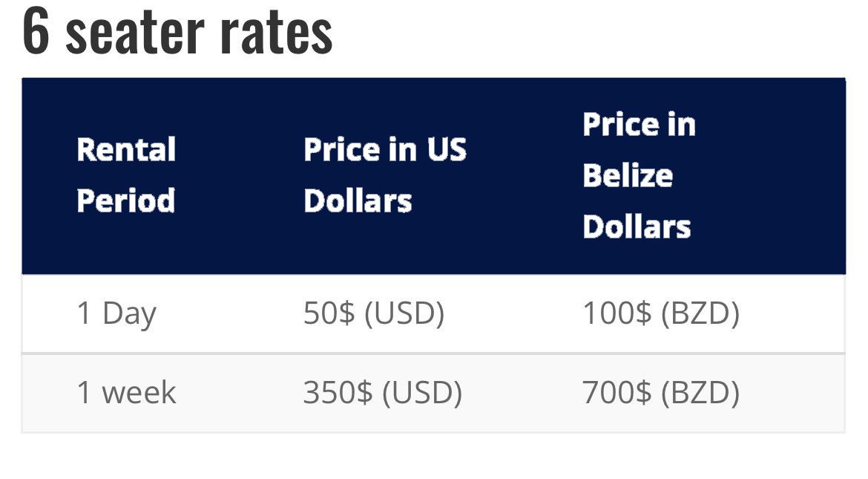Click the "1 week" rental period cell
Image resolution: width=868 pixels, height=479 pixels.
(x=127, y=393)
